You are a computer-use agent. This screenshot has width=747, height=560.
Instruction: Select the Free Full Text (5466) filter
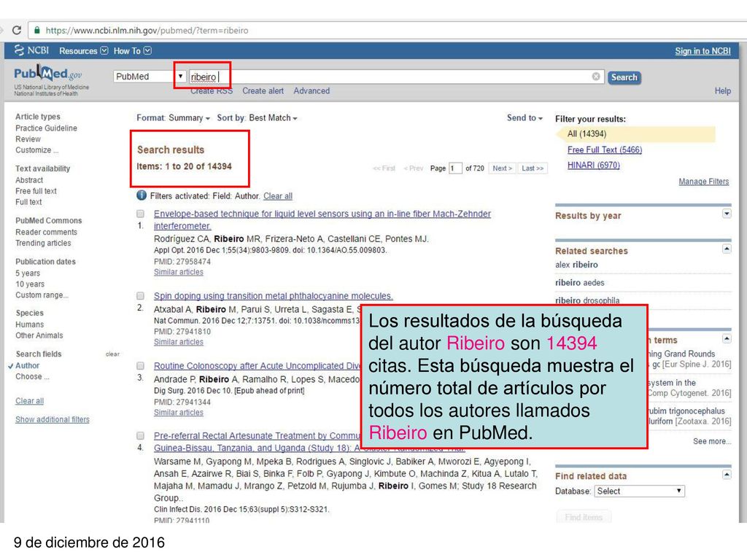pyautogui.click(x=605, y=149)
